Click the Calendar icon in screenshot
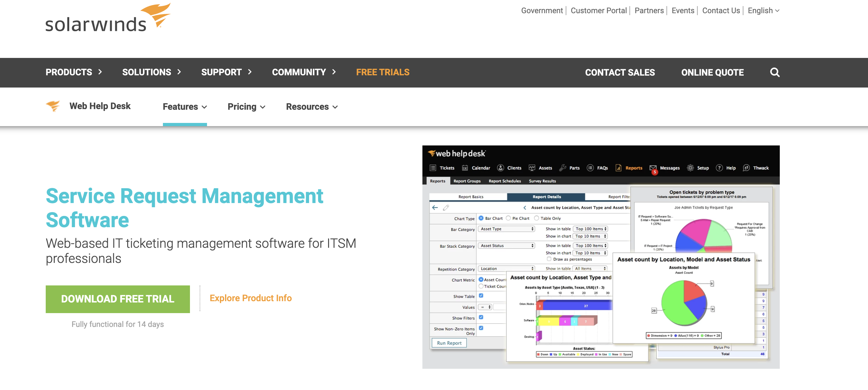This screenshot has height=390, width=868. pos(465,168)
